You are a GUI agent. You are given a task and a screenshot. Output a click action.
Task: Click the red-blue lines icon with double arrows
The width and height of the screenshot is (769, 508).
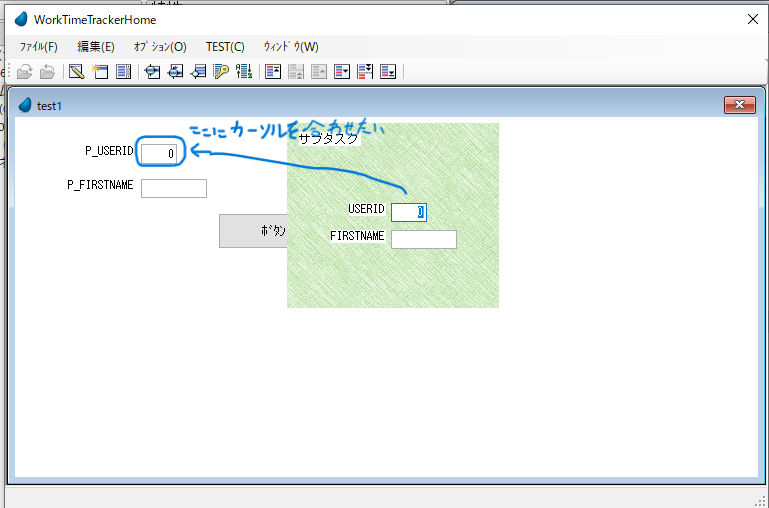[x=365, y=71]
